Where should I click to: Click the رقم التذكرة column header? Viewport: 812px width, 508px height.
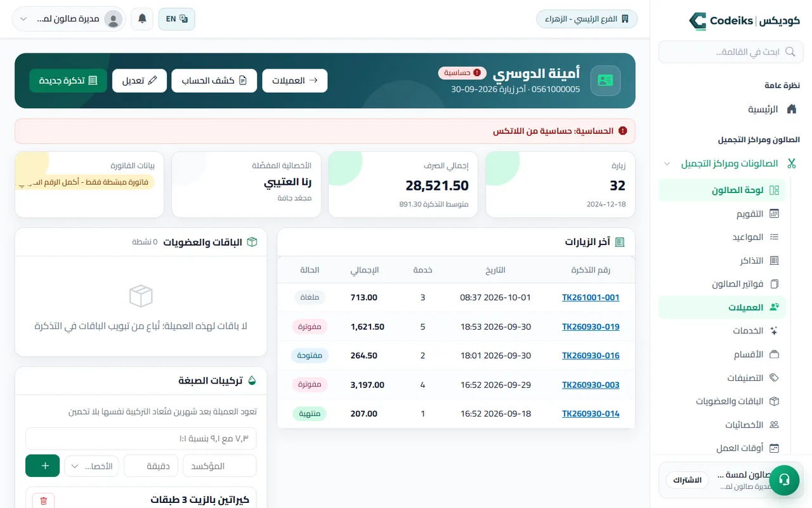[591, 270]
